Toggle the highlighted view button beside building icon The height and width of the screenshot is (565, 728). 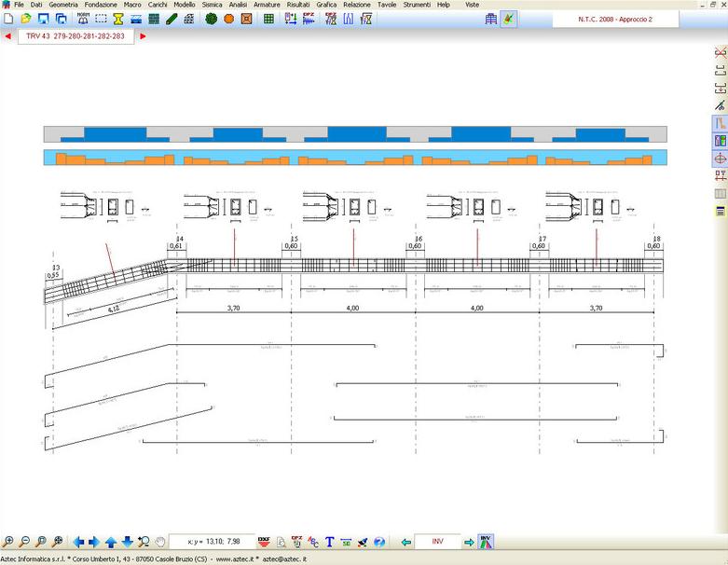[508, 19]
